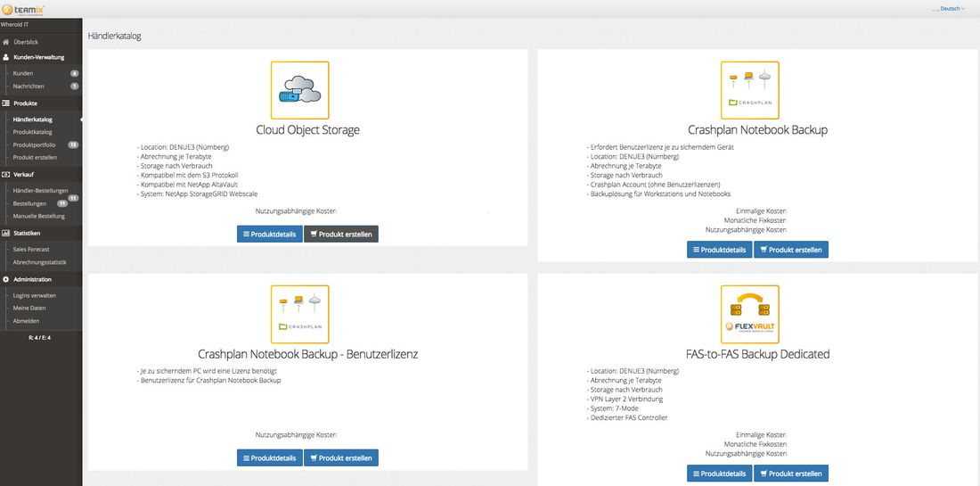Click 'VPN Layer 2 Verbindung' text
This screenshot has height=486, width=980.
pos(625,399)
